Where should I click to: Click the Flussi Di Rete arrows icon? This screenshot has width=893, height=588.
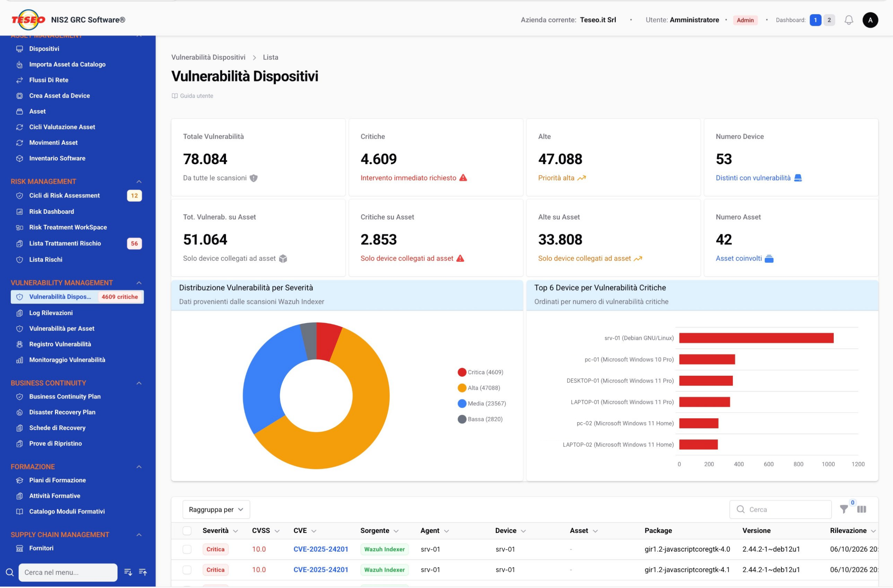(x=20, y=80)
